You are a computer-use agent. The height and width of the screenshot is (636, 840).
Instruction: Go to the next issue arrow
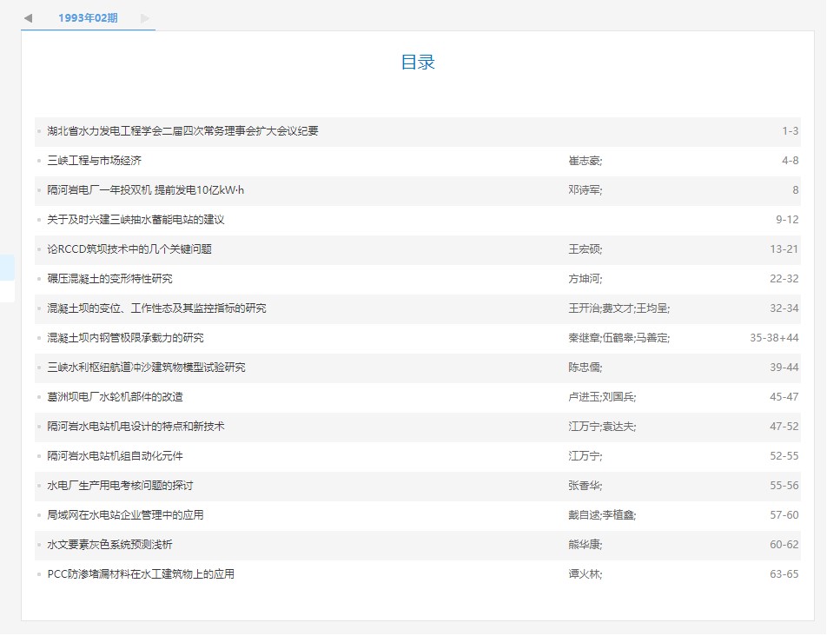click(145, 18)
